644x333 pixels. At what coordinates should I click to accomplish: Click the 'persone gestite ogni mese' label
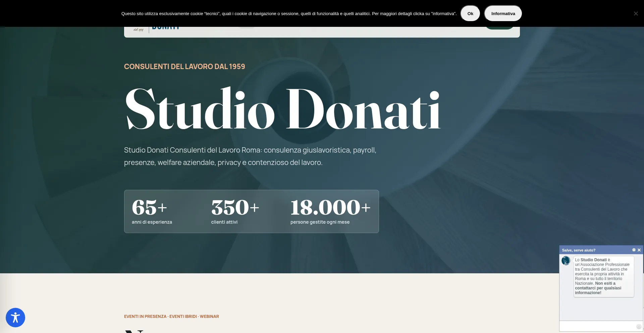click(320, 222)
